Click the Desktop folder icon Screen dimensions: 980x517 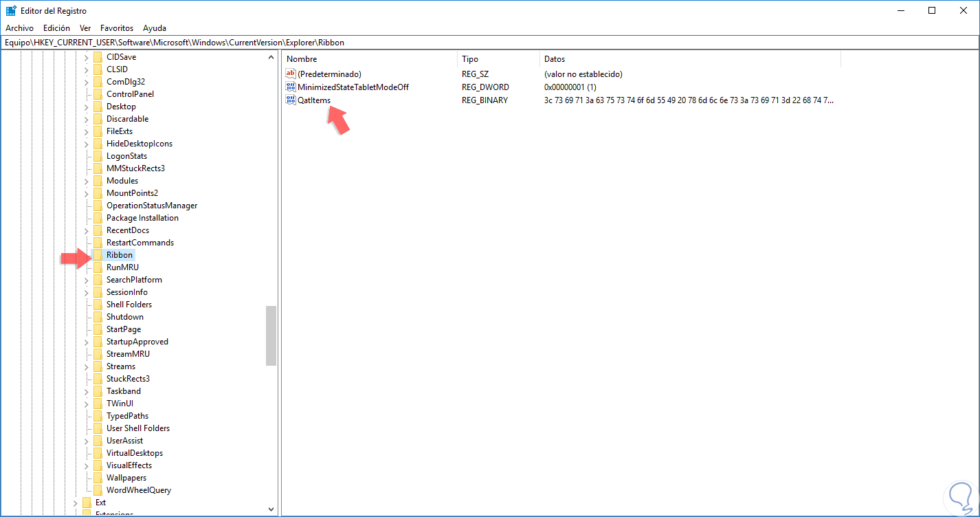98,107
